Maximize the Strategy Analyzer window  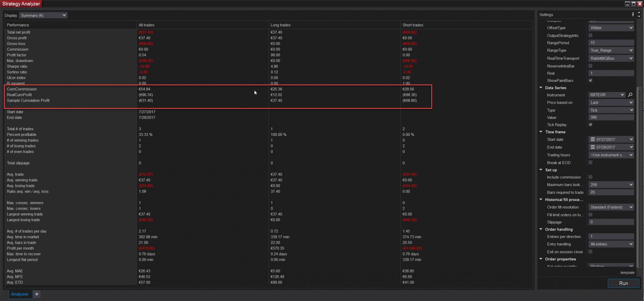pyautogui.click(x=634, y=4)
